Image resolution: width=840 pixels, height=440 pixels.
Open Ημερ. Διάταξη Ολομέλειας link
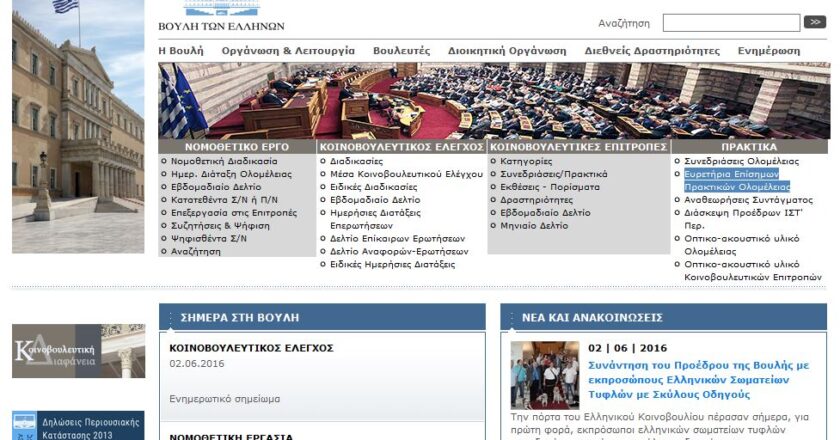point(231,174)
